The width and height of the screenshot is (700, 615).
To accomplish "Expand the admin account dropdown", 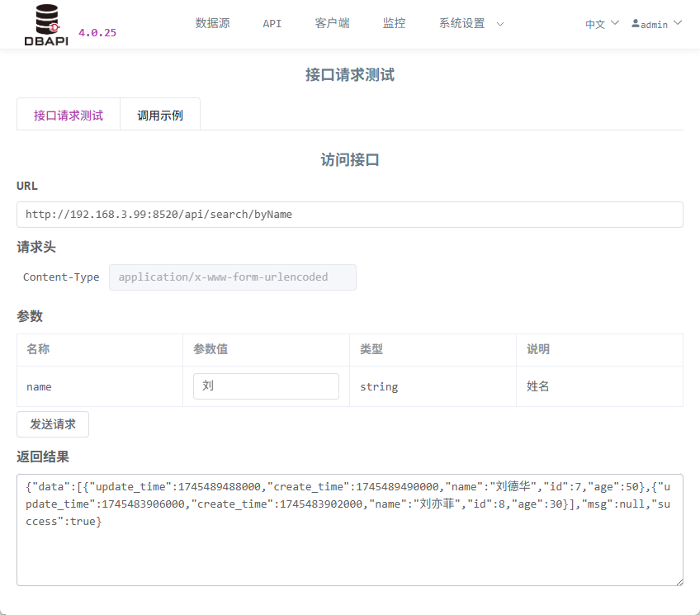I will (x=657, y=24).
